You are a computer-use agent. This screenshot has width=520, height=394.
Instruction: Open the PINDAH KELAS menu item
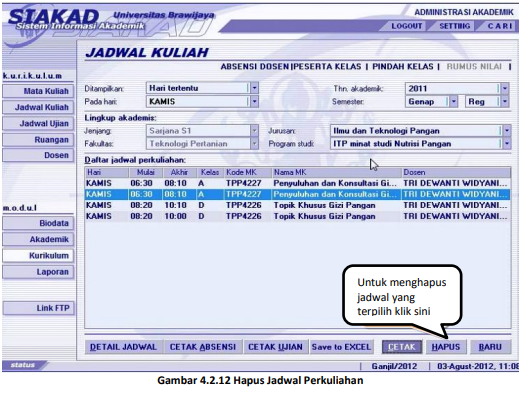403,67
